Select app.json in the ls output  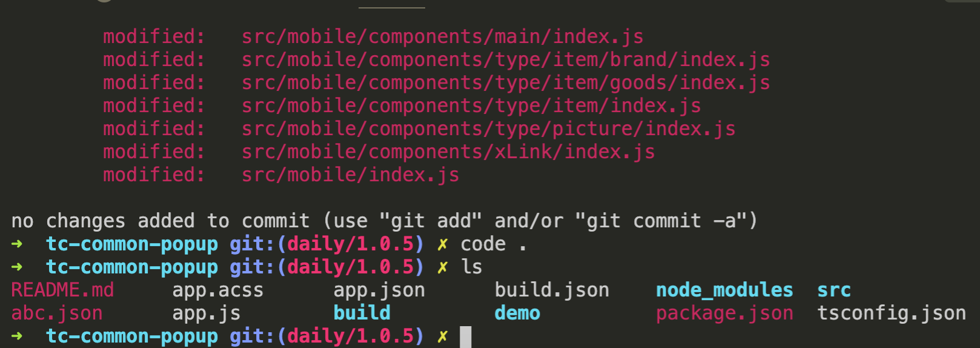(379, 290)
